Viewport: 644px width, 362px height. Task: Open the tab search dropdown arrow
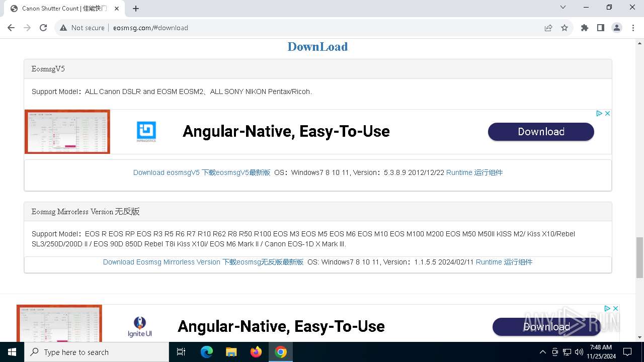[563, 7]
